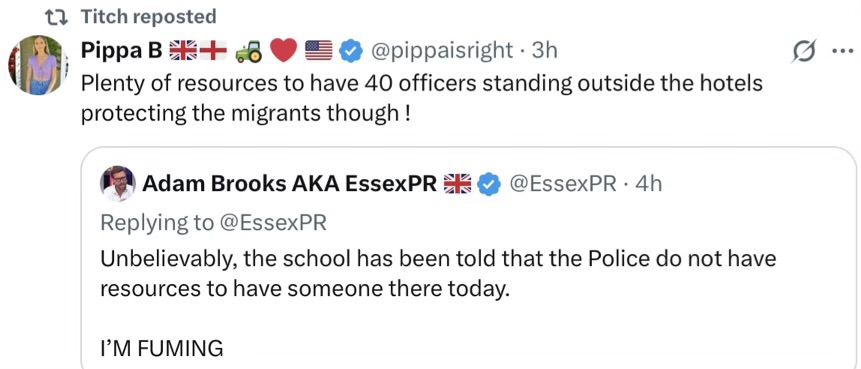Open the @pippaisright handle link

point(442,51)
